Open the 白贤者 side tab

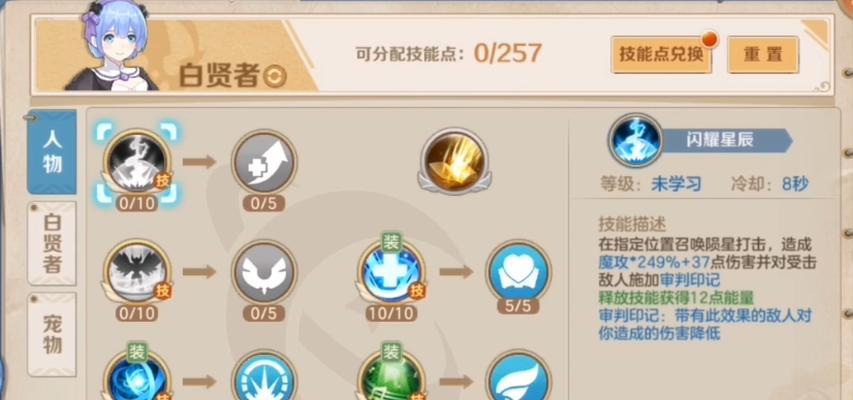tap(52, 243)
